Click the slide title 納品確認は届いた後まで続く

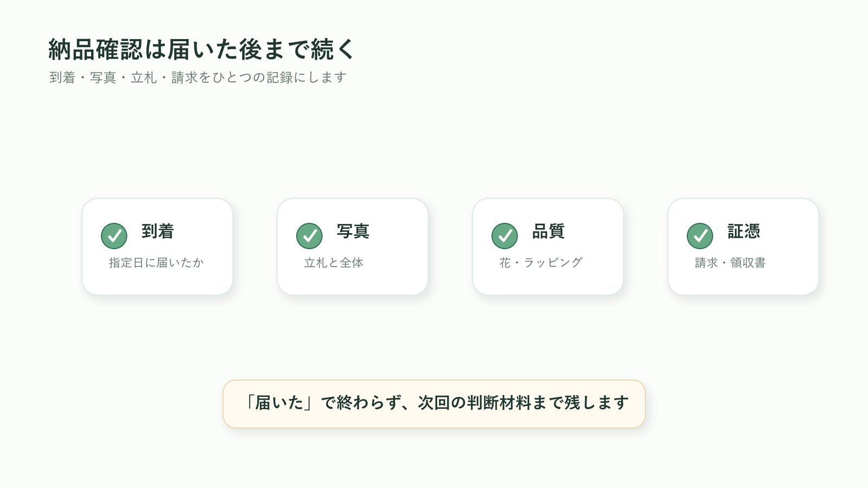coord(201,49)
